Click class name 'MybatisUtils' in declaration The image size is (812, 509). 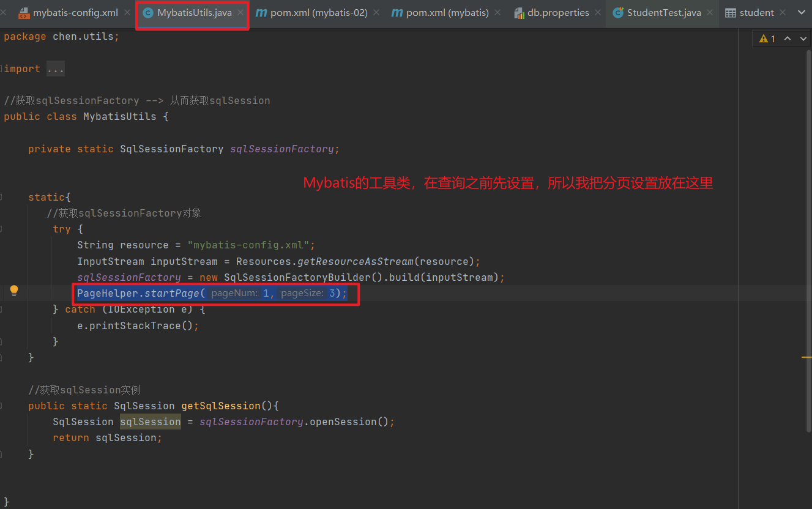(120, 116)
